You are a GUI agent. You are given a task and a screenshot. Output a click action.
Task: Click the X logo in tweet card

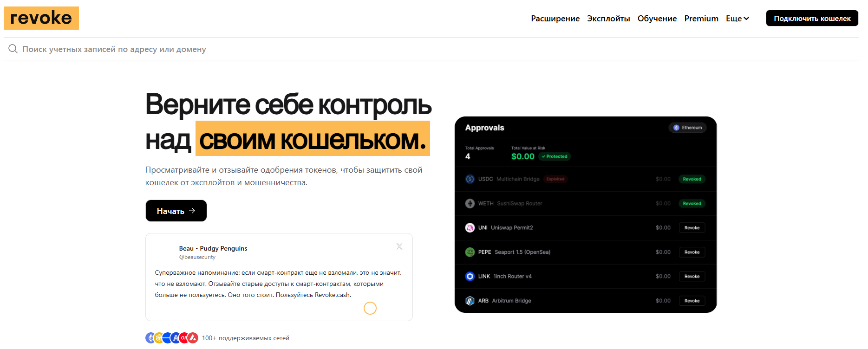click(399, 246)
